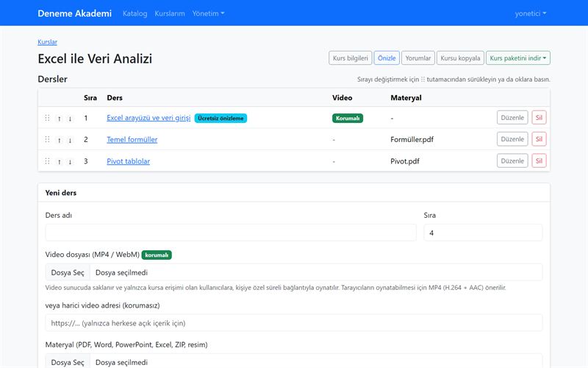588x368 pixels.
Task: Click the Video column header
Action: 342,98
